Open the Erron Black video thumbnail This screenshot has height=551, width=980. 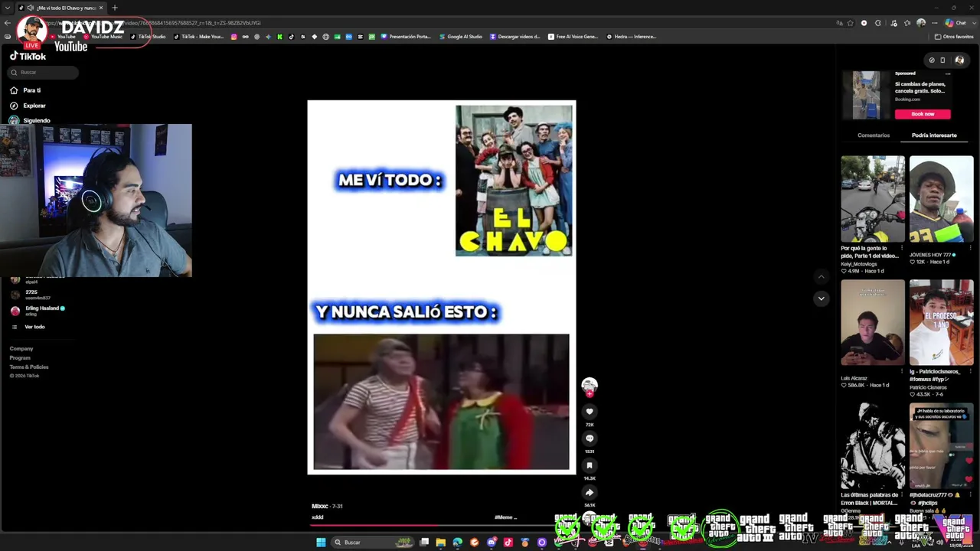[873, 447]
